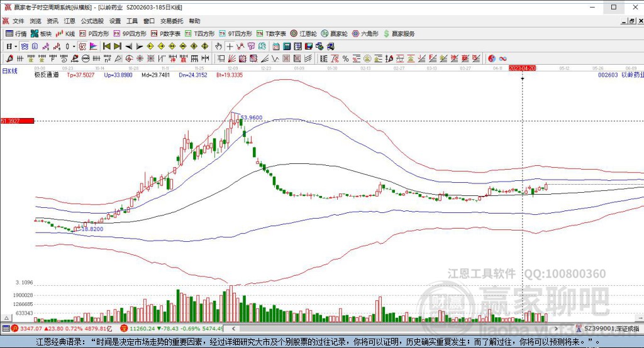Screen dimensions: 644x348
Task: Click the zigzag line drawing tool
Action: click(275, 58)
